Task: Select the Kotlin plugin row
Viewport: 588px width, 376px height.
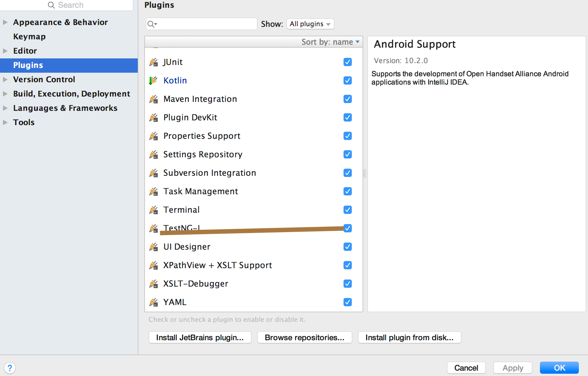Action: (x=254, y=80)
